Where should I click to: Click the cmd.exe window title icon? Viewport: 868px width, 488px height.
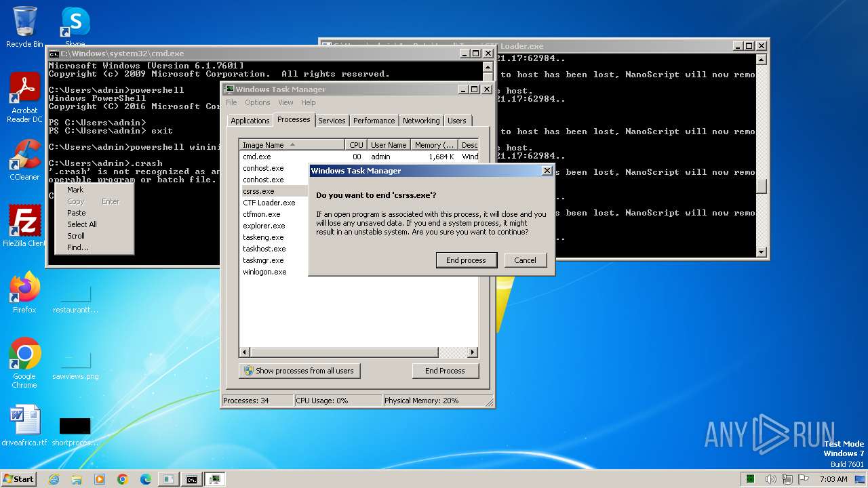[54, 54]
